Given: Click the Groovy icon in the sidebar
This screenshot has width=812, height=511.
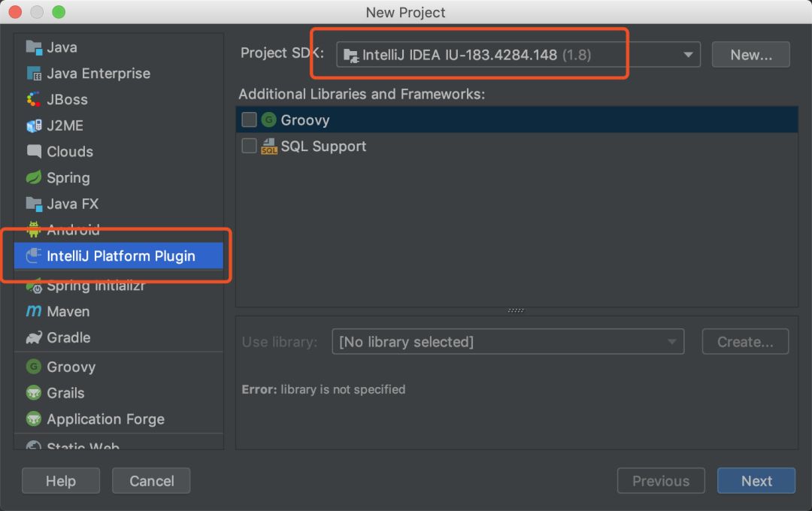Looking at the screenshot, I should (34, 367).
